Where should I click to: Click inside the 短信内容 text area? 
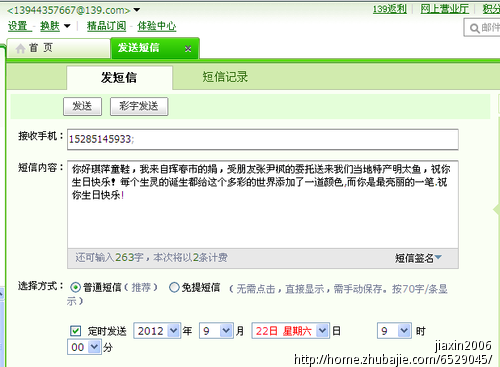click(x=263, y=204)
